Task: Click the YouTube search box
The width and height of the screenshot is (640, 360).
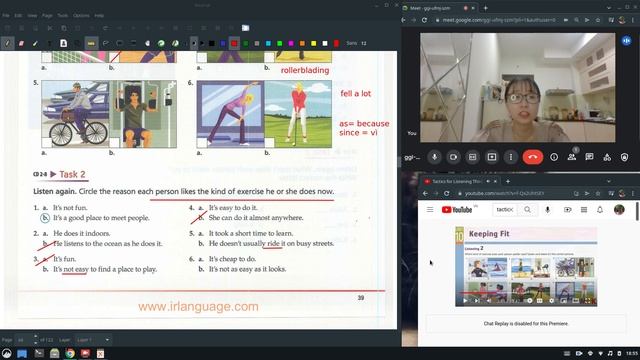Action: [x=505, y=209]
